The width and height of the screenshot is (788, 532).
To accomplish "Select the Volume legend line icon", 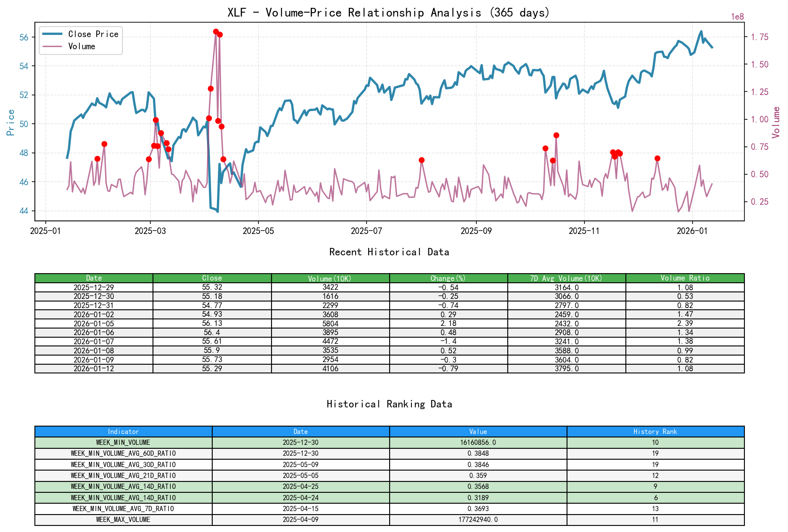I will coord(52,46).
